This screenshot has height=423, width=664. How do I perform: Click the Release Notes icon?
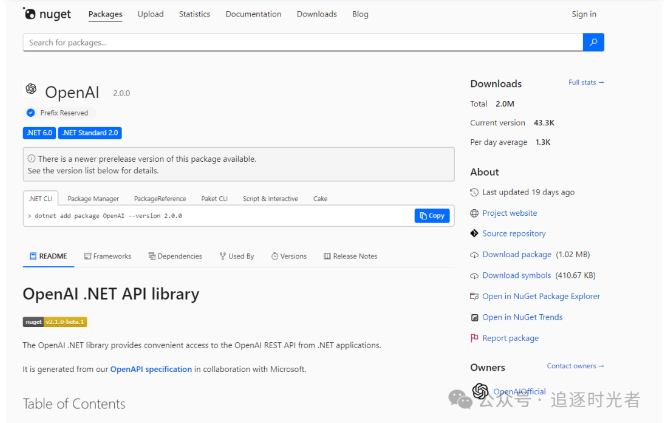coord(327,256)
